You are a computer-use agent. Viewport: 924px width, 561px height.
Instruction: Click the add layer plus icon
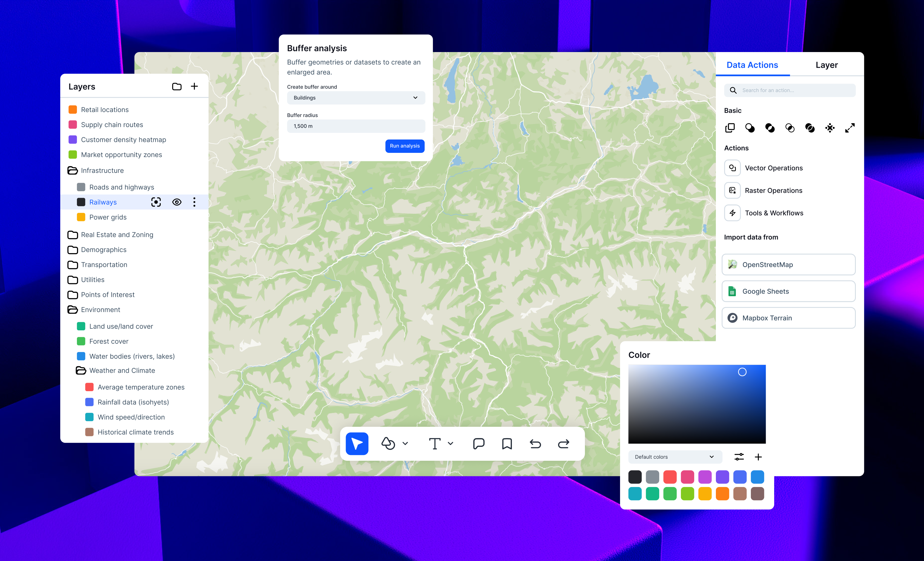[194, 87]
